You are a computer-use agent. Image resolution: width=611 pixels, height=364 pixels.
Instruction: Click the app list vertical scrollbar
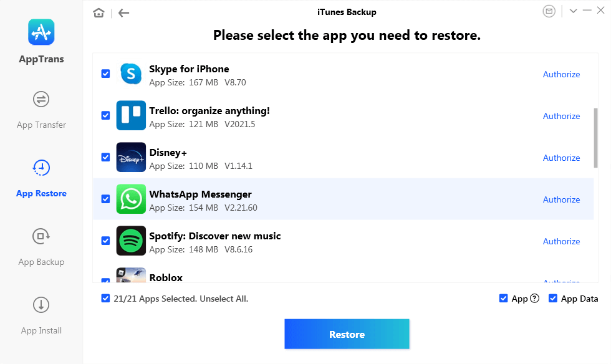click(595, 138)
